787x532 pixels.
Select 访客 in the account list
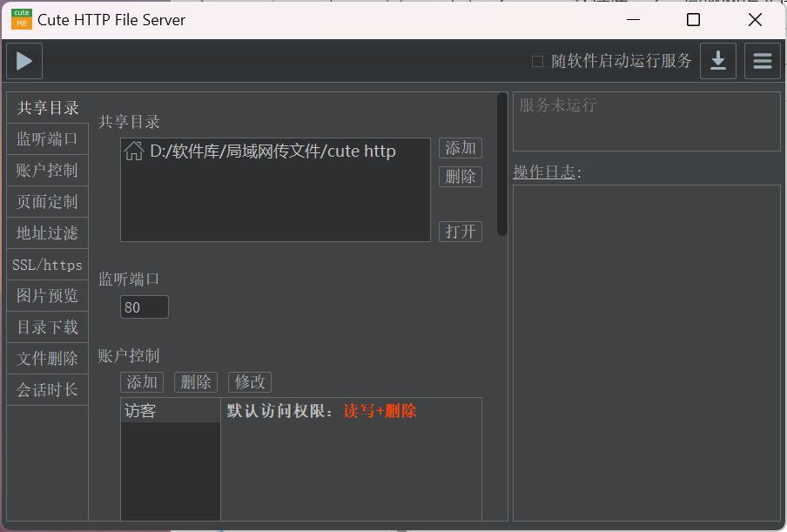click(170, 411)
